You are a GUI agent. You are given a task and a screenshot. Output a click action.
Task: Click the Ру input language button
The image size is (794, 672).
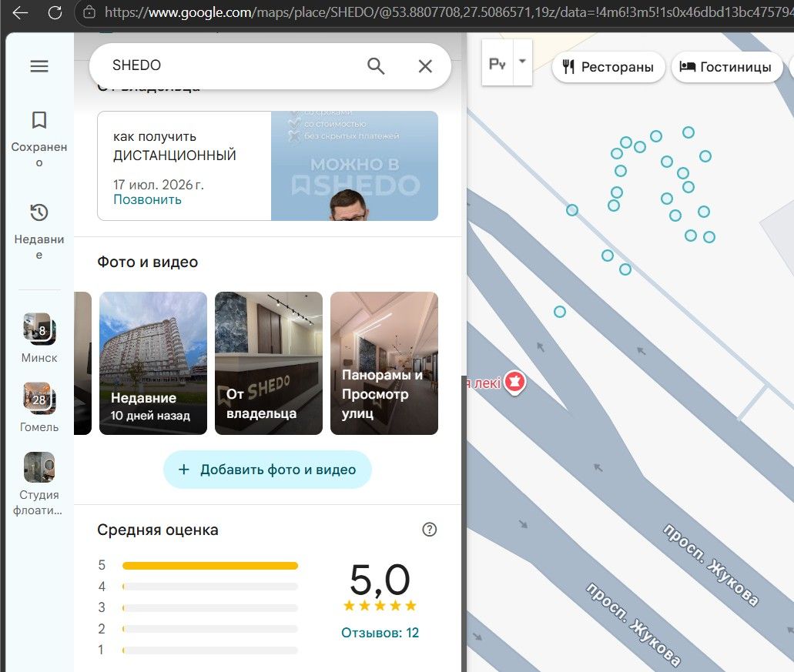coord(498,63)
